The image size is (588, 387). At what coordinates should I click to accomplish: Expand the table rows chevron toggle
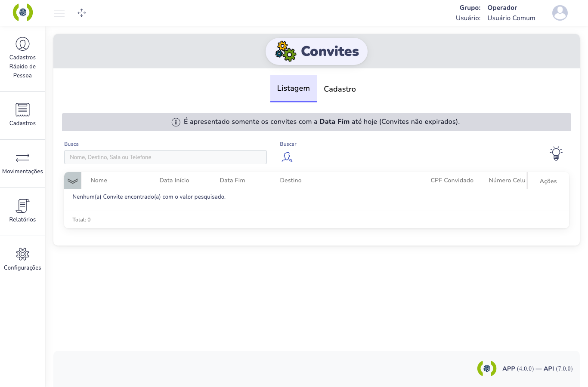pyautogui.click(x=73, y=181)
